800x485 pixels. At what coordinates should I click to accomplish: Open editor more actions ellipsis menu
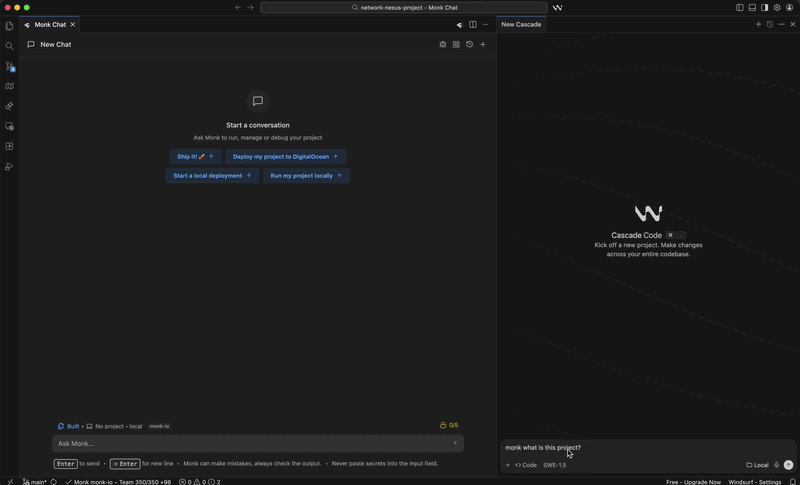485,24
